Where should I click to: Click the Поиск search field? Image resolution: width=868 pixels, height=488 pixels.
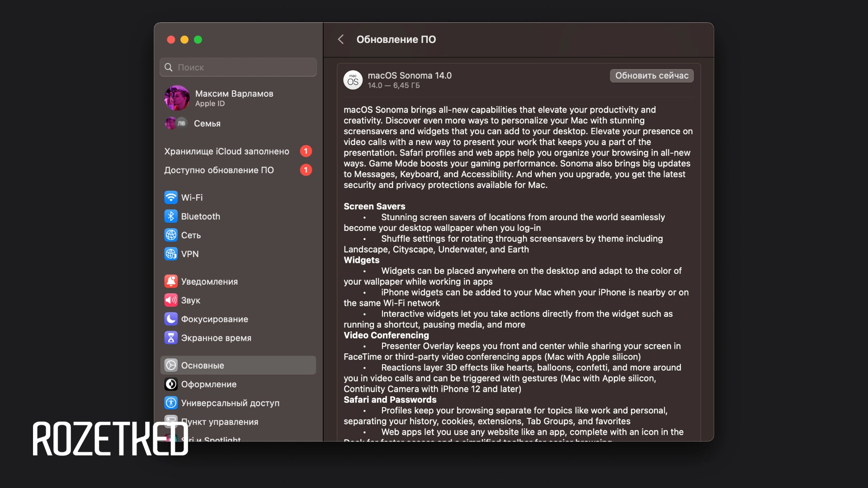[238, 67]
